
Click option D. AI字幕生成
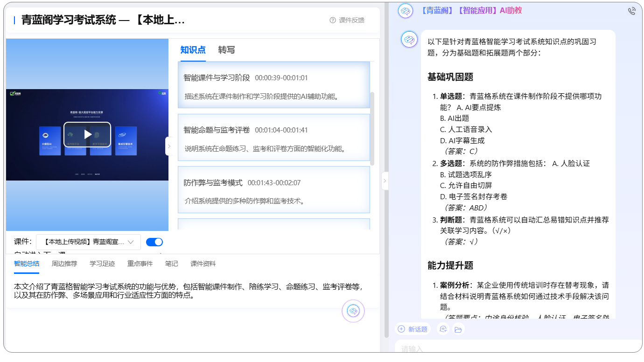tap(462, 140)
